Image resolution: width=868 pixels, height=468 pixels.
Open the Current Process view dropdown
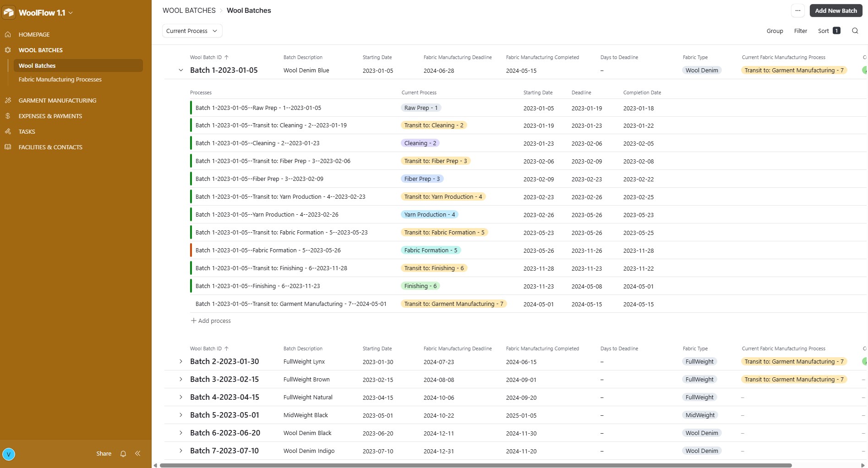click(x=192, y=31)
